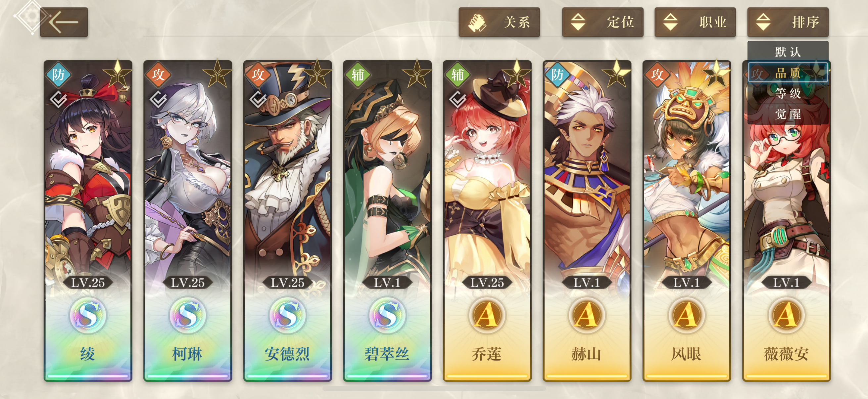Open the 关系 relationship button

499,22
